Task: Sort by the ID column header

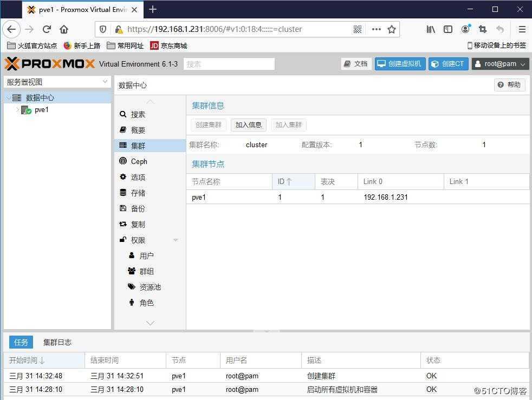Action: (294, 182)
